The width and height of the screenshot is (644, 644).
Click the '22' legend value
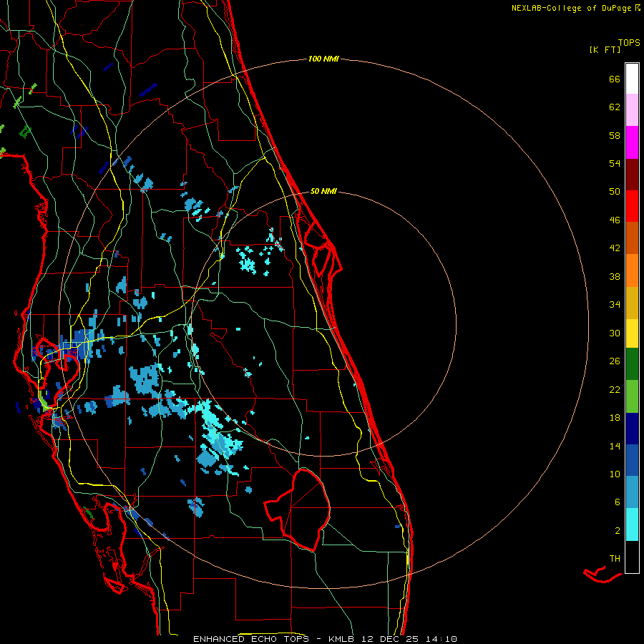click(x=615, y=389)
